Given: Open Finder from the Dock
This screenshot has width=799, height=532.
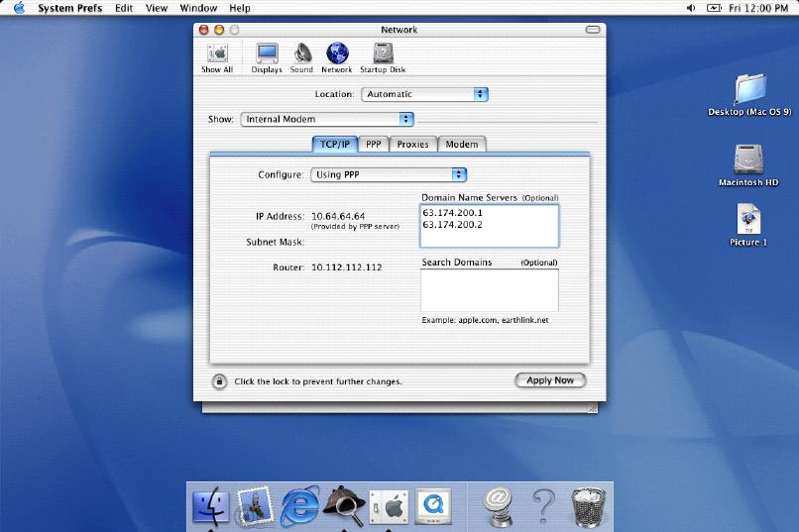Looking at the screenshot, I should tap(211, 506).
